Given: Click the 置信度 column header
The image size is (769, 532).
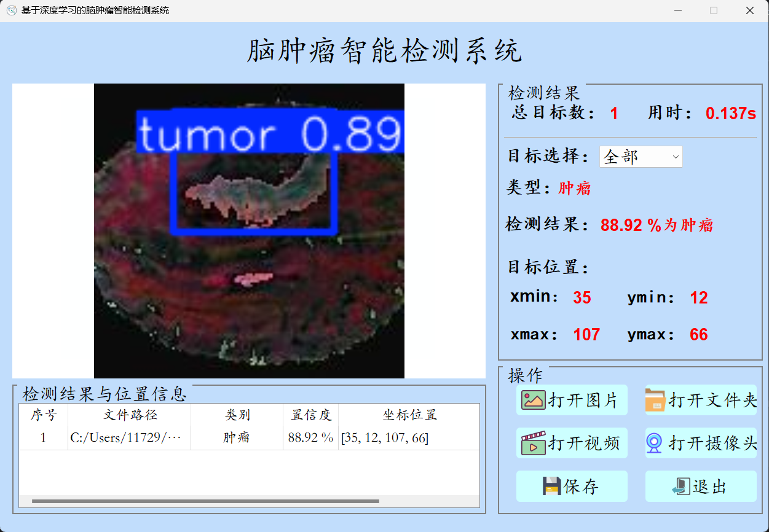Looking at the screenshot, I should [310, 415].
